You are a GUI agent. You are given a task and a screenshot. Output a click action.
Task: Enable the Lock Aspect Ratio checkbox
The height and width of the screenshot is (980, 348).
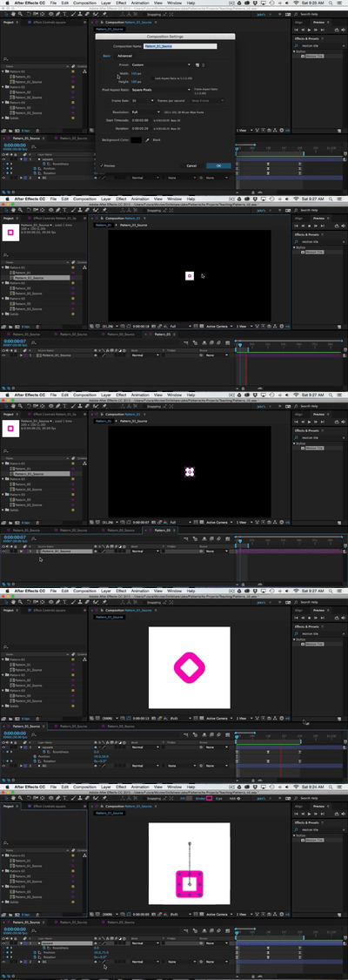[152, 78]
